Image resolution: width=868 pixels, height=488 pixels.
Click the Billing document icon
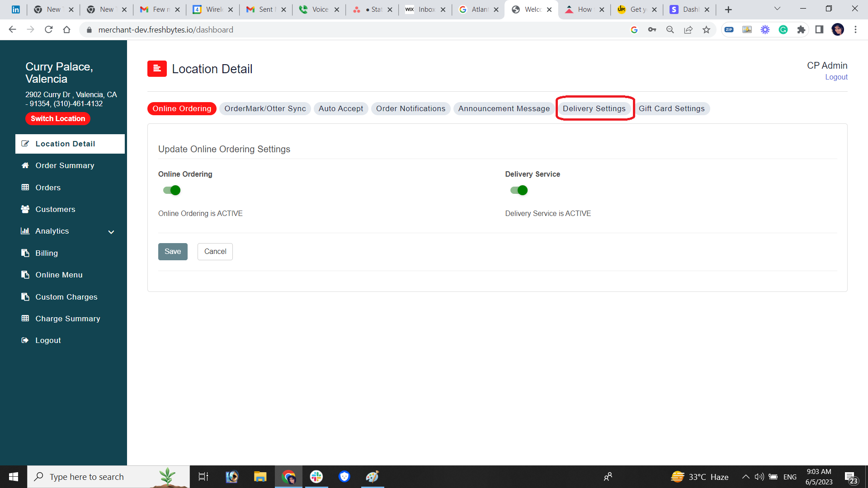25,253
